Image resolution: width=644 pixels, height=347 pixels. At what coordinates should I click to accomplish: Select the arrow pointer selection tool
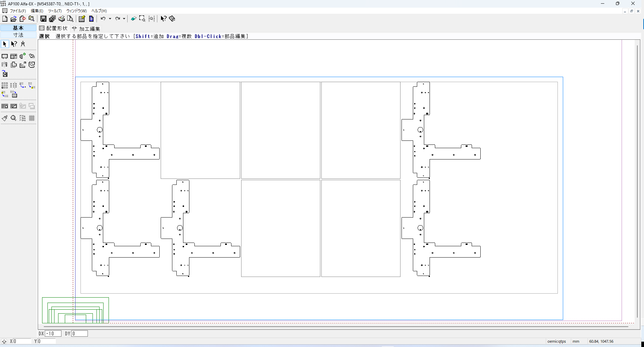(x=5, y=44)
